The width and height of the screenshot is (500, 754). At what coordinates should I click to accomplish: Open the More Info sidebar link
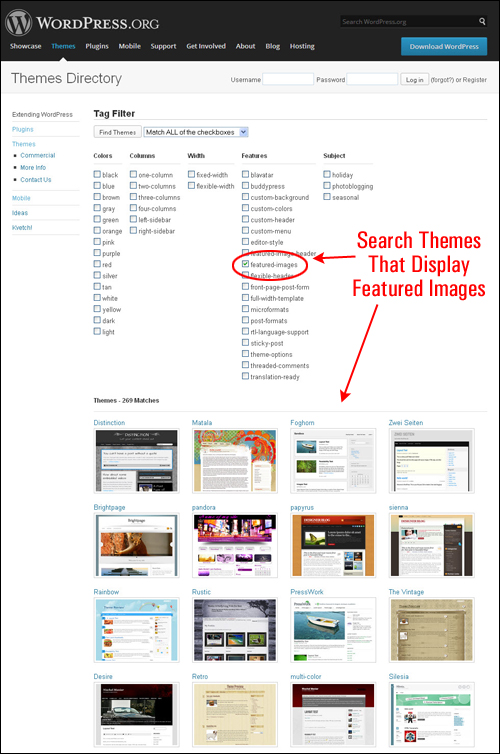click(x=33, y=167)
